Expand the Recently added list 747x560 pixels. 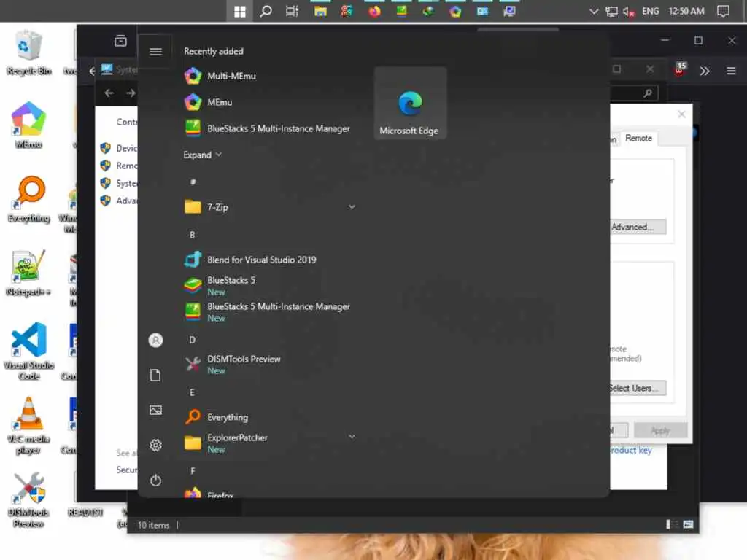[x=203, y=155]
